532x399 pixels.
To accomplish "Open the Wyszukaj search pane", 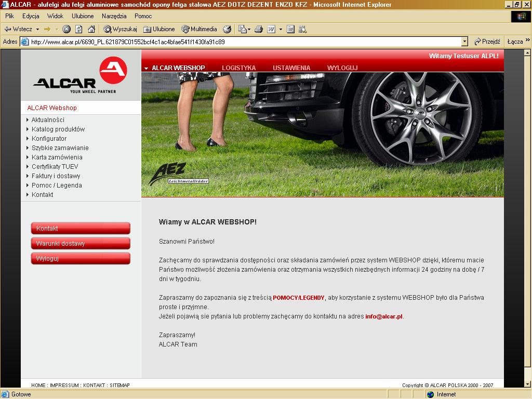I will point(121,29).
